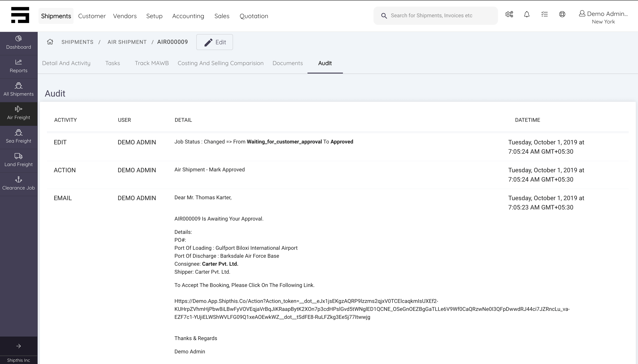Click the home breadcrumb icon
The width and height of the screenshot is (638, 364).
pyautogui.click(x=50, y=42)
